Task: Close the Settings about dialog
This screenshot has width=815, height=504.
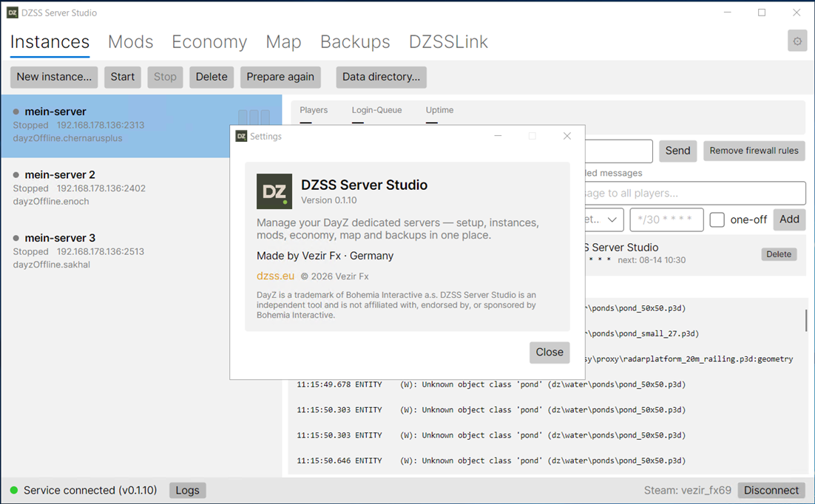Action: (549, 353)
